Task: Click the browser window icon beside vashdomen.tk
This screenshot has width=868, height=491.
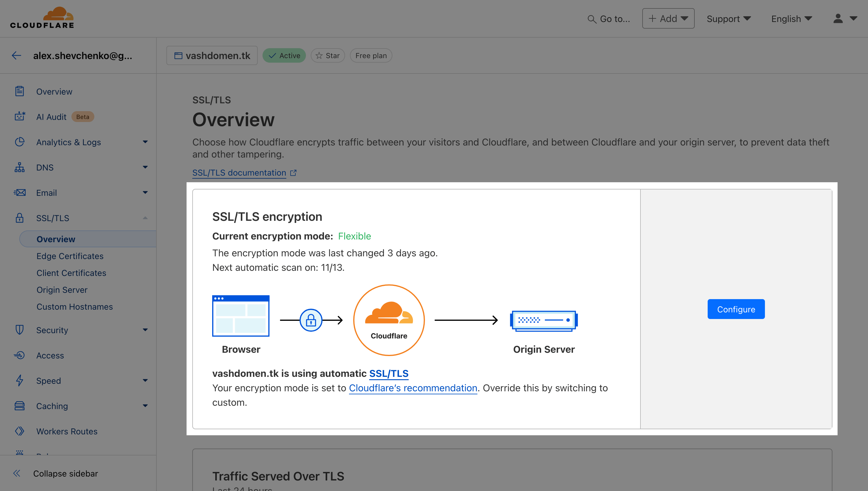Action: point(178,56)
